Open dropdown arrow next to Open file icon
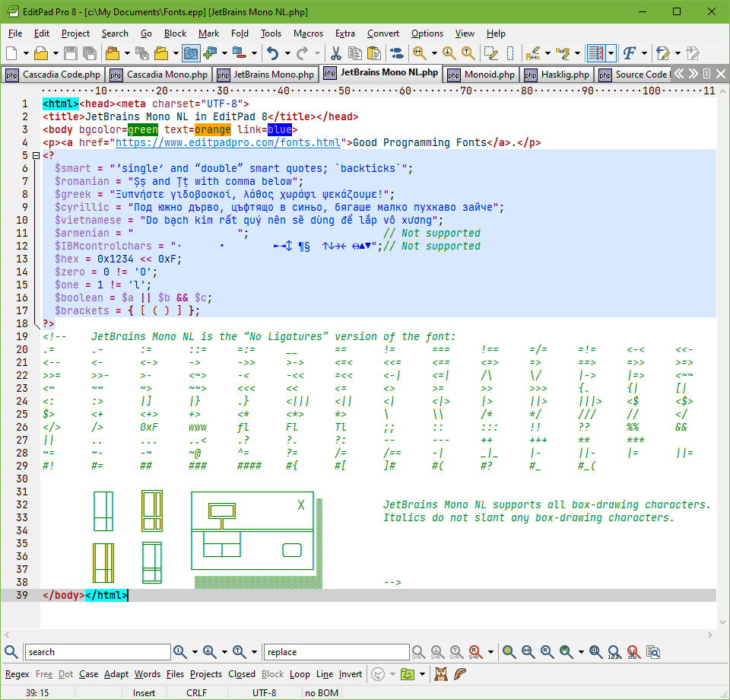This screenshot has height=700, width=730. pyautogui.click(x=56, y=53)
